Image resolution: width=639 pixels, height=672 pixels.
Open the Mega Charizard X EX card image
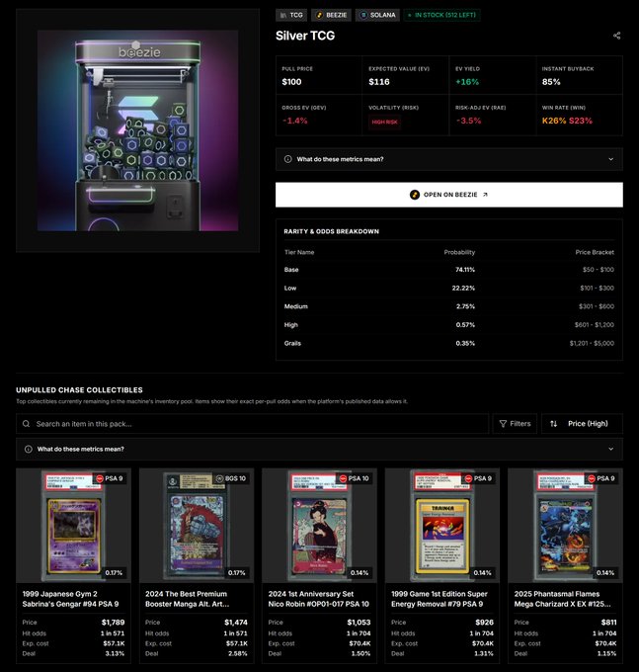coord(565,526)
